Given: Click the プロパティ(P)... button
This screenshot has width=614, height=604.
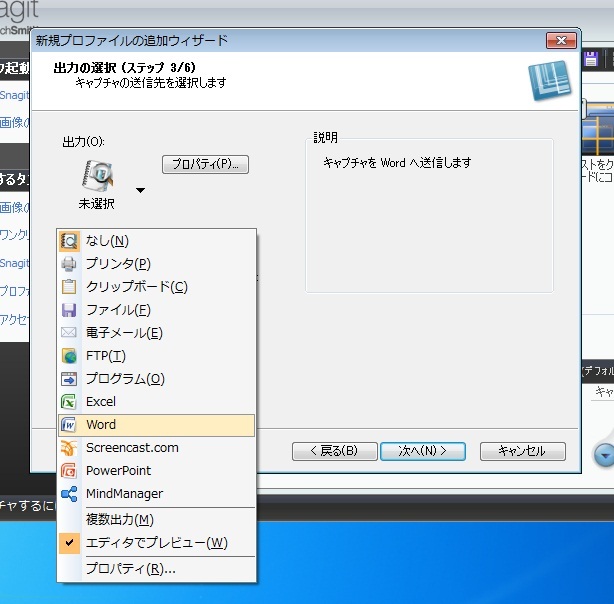Looking at the screenshot, I should (x=205, y=164).
